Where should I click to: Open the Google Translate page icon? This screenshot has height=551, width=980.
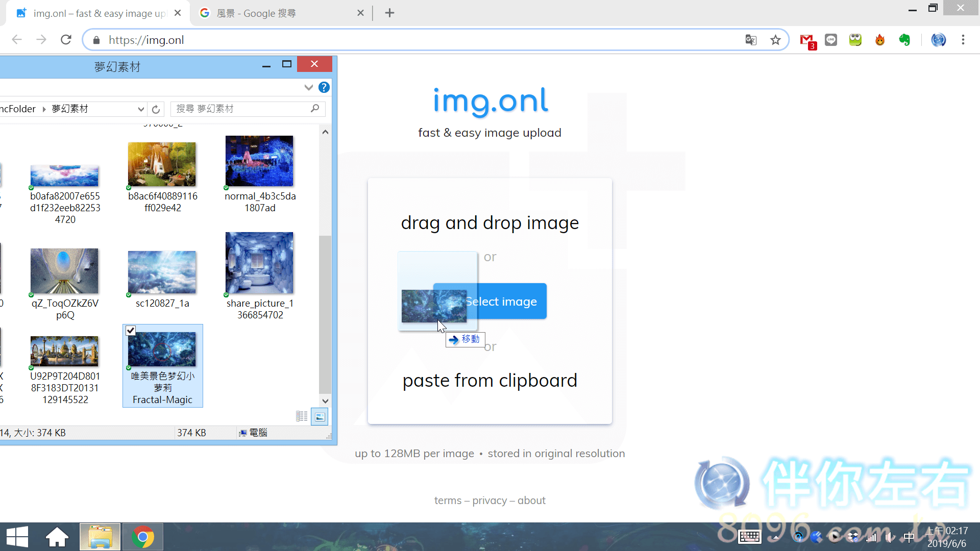(x=751, y=40)
